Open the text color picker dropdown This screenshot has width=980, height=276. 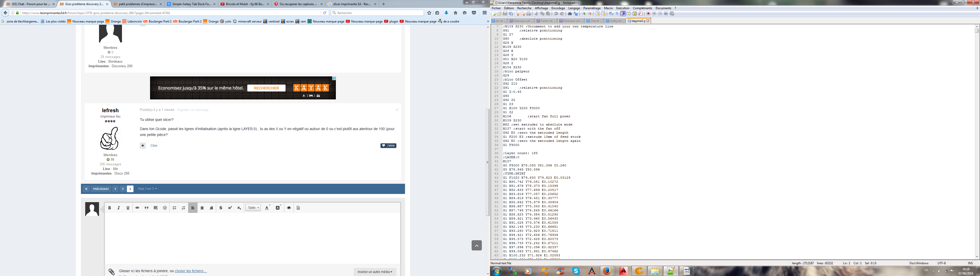[x=267, y=208]
